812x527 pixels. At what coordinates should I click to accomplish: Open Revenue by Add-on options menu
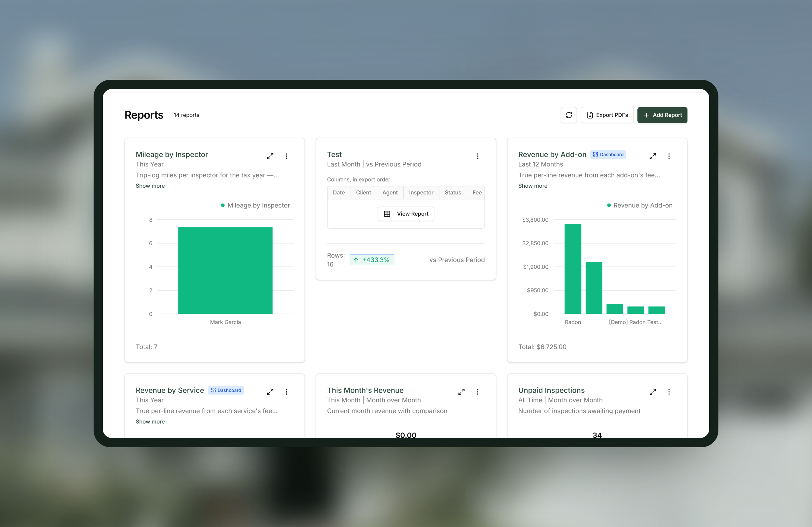coord(669,156)
